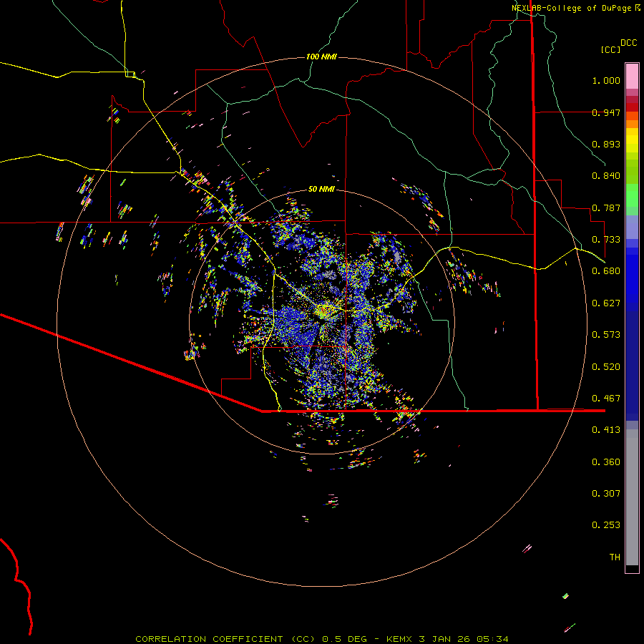Select the 0.413 scale label
Screen dimensions: 644x644
[x=606, y=430]
